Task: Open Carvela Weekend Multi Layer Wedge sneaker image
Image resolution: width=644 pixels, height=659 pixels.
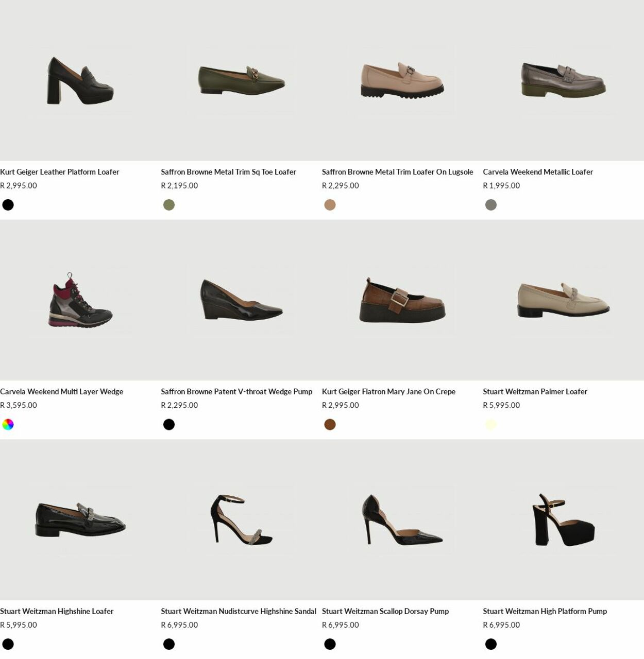Action: pyautogui.click(x=80, y=300)
